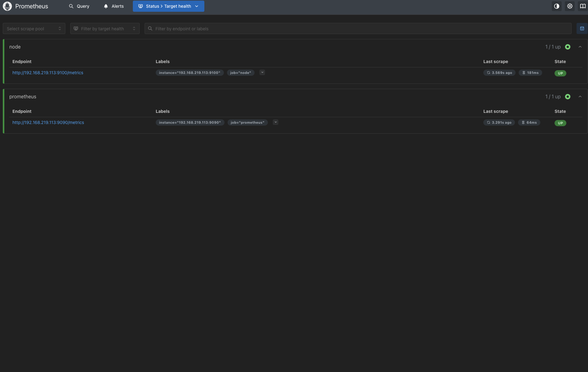Open the Select scrape pool dropdown
The width and height of the screenshot is (588, 372).
click(34, 28)
